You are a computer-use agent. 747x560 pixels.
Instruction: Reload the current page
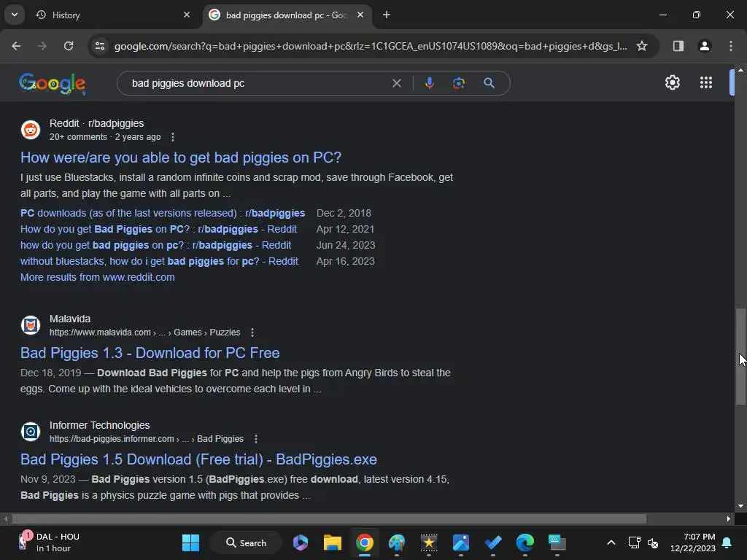pos(69,46)
